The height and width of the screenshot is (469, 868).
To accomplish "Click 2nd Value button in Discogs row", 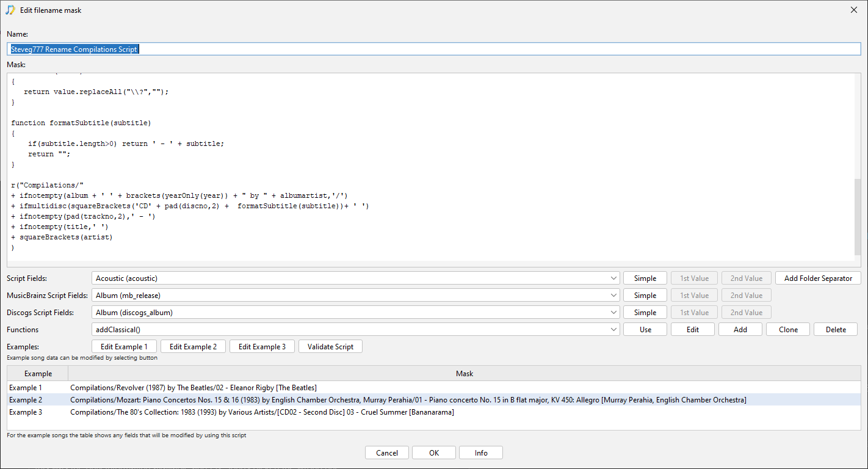I will coord(747,313).
